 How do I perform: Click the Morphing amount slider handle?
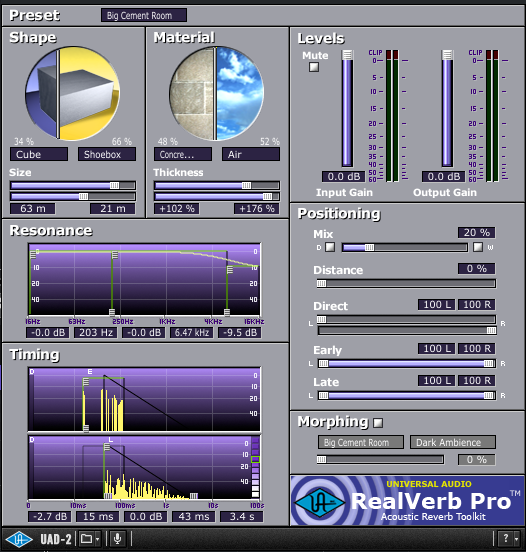tap(321, 459)
